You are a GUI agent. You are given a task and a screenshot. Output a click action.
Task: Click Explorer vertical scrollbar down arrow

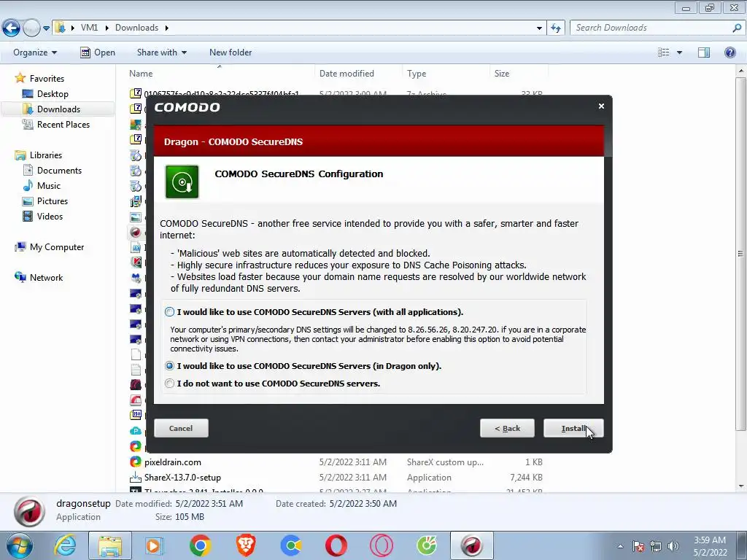tap(741, 486)
